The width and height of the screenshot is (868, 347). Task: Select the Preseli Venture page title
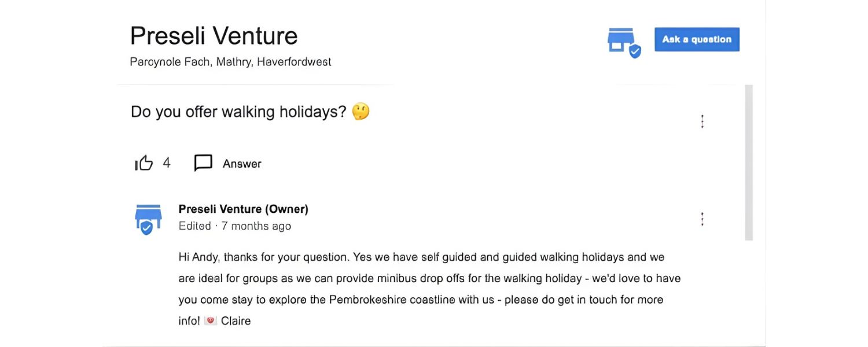tap(214, 35)
